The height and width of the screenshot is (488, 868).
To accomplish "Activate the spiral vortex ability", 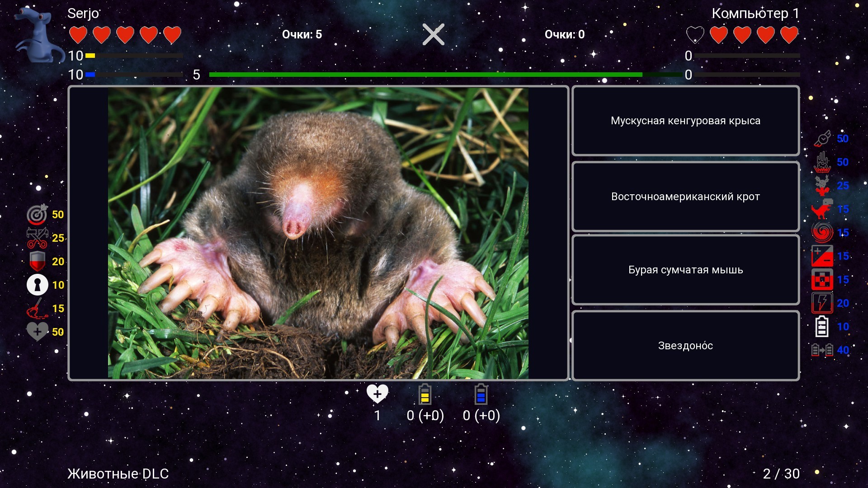I will point(822,233).
